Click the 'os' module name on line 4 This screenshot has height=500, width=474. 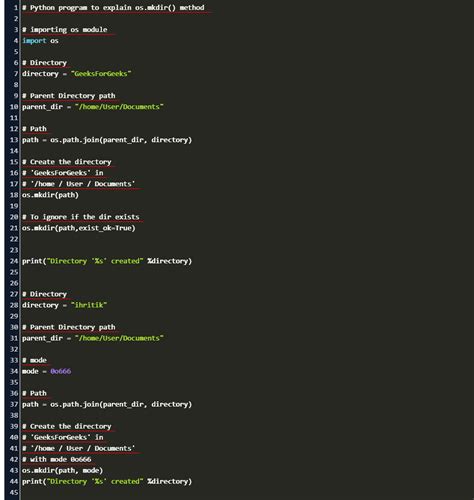click(x=54, y=41)
